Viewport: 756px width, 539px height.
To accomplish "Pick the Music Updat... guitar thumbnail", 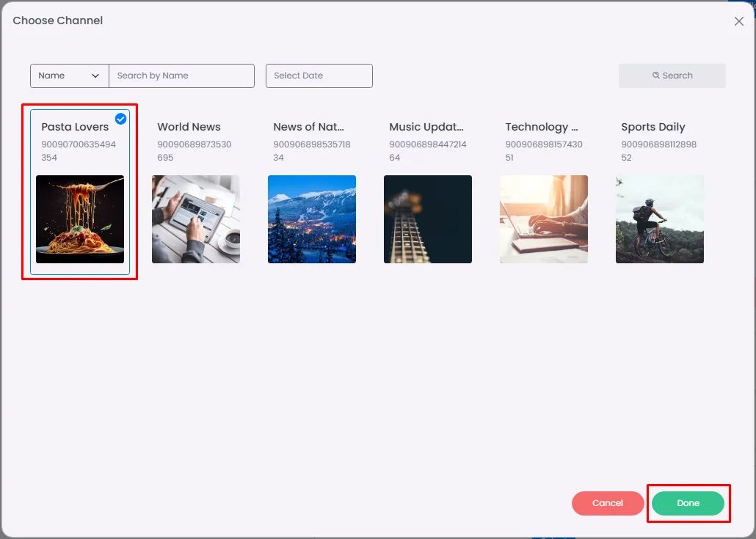I will (428, 219).
